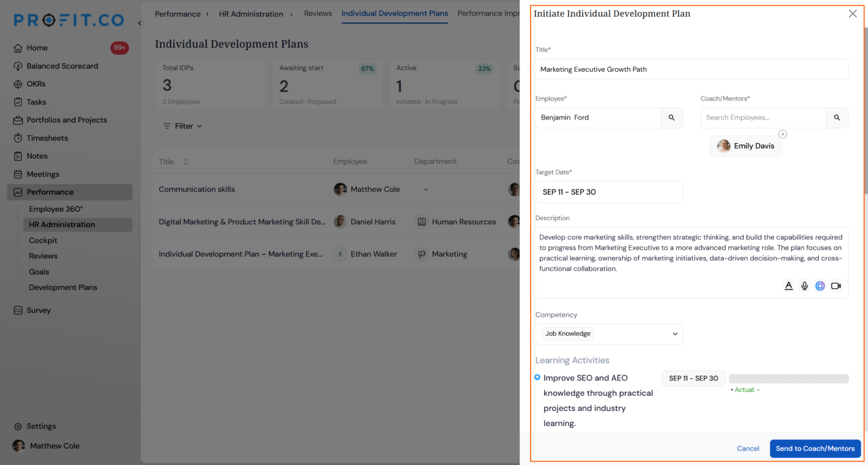Remove Emily Davis from the mentors
This screenshot has width=868, height=465.
click(x=782, y=134)
